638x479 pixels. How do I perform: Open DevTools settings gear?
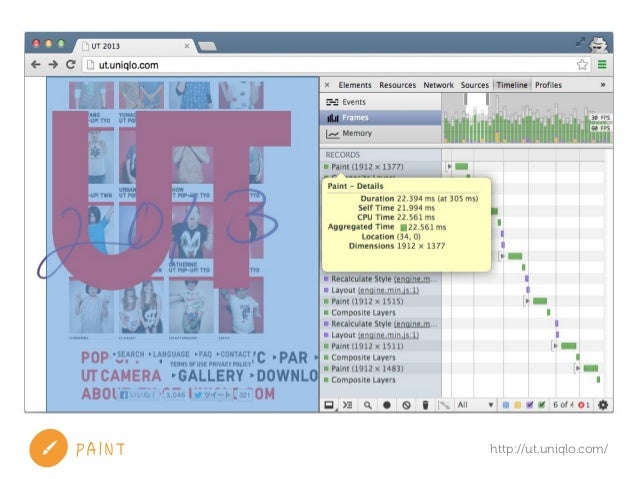(x=603, y=405)
